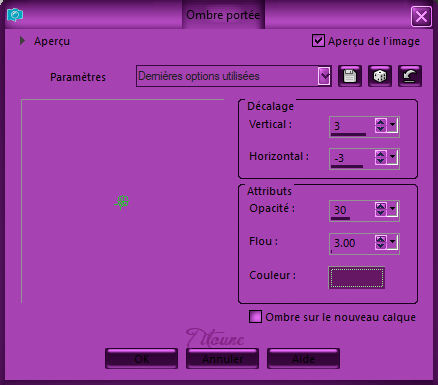Open the Flou value slider dropdown arrow
The width and height of the screenshot is (438, 385).
tap(392, 242)
